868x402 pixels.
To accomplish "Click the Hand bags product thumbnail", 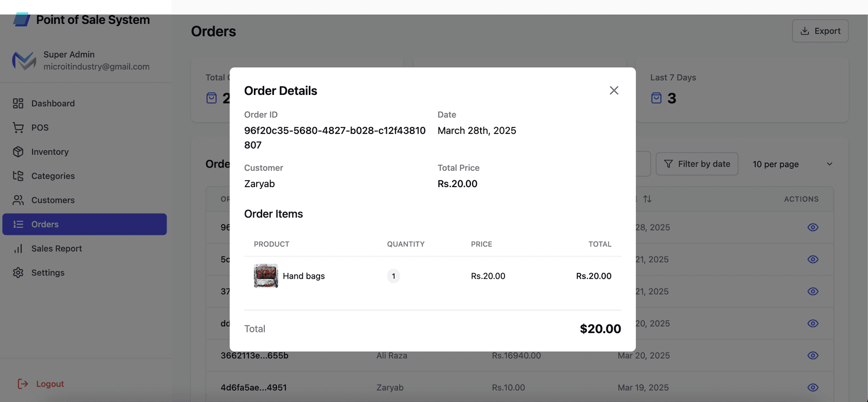I will (x=266, y=276).
